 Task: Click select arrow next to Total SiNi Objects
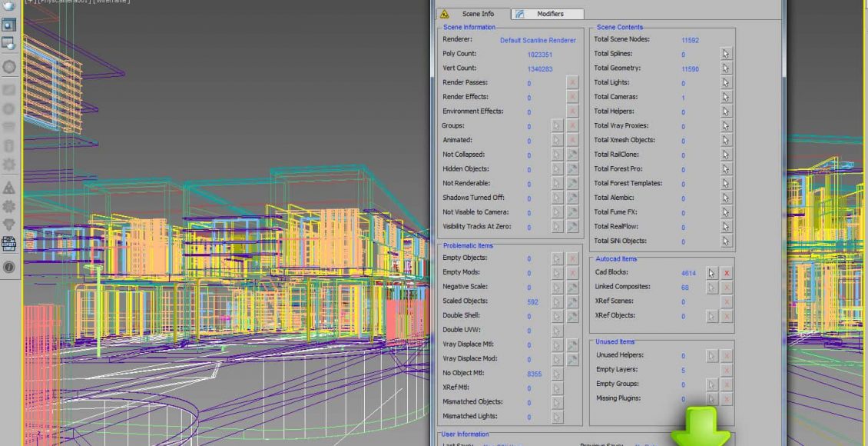726,241
